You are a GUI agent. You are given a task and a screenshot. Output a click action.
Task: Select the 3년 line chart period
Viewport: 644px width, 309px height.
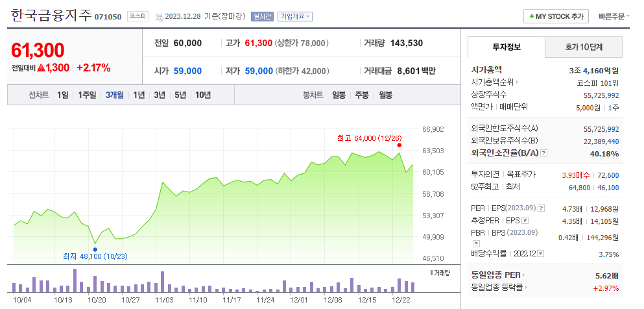(160, 95)
